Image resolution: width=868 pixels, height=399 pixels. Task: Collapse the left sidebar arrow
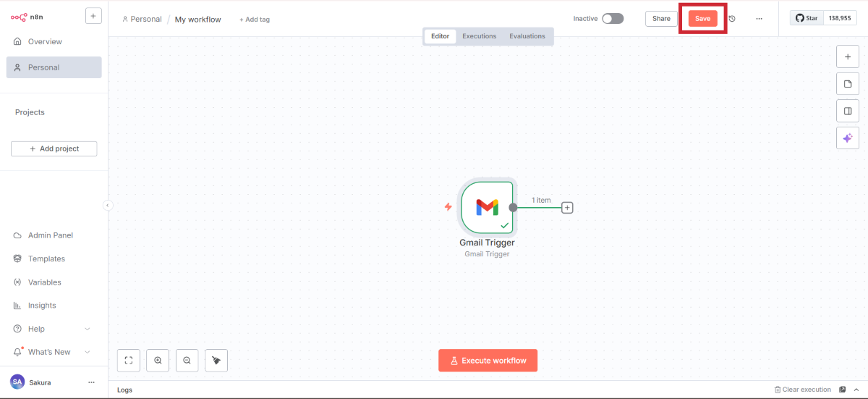108,206
